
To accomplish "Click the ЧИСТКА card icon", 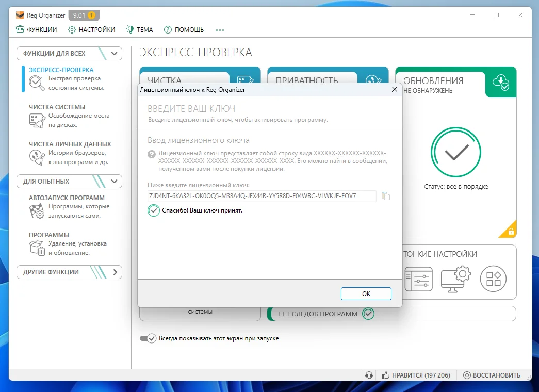I will pos(245,79).
